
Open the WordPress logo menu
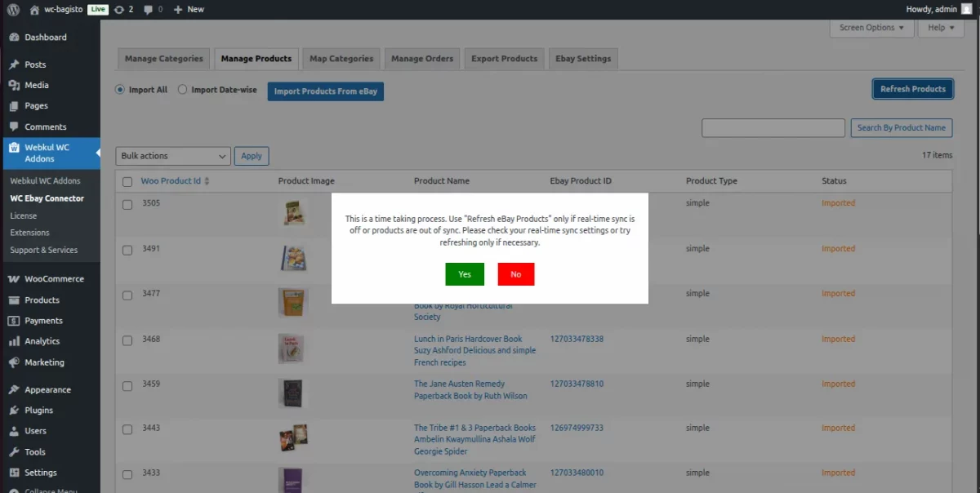pos(14,9)
